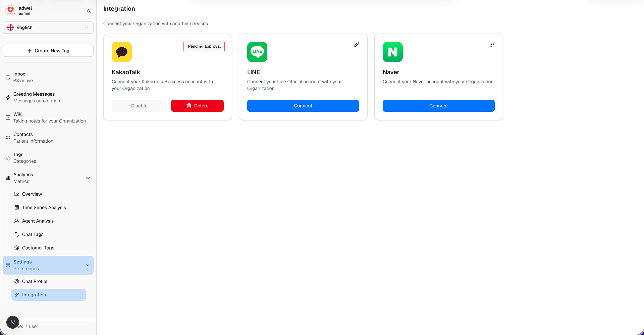The height and width of the screenshot is (335, 644).
Task: Click the Naver integration logo
Action: point(393,52)
